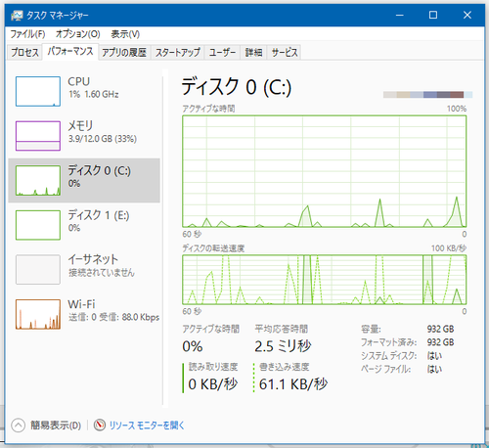The image size is (489, 448).
Task: Select the メモリ 3.9/12.0 GB entry
Action: [84, 136]
